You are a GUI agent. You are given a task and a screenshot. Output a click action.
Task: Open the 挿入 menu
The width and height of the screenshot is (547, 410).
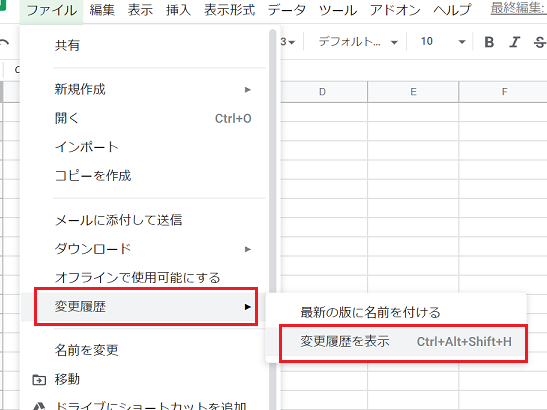pos(178,10)
